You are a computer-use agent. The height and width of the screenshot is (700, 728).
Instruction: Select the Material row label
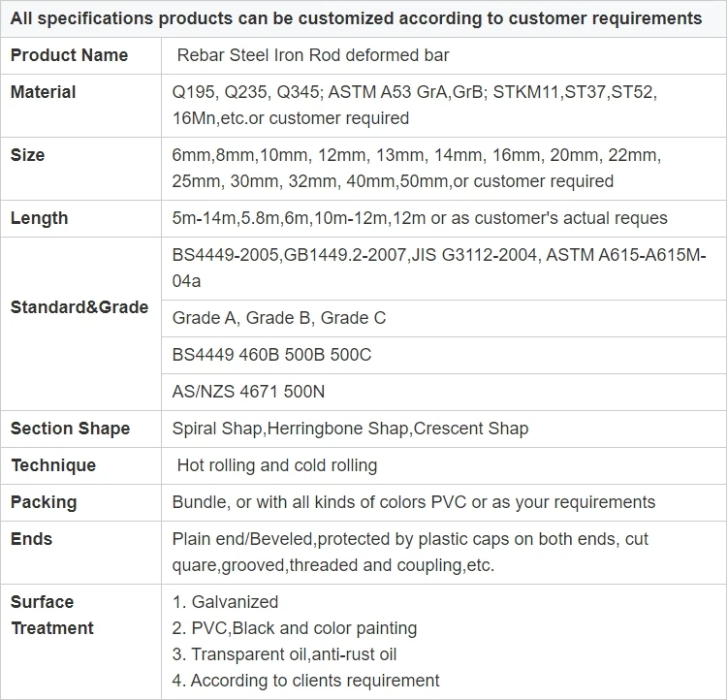point(43,92)
